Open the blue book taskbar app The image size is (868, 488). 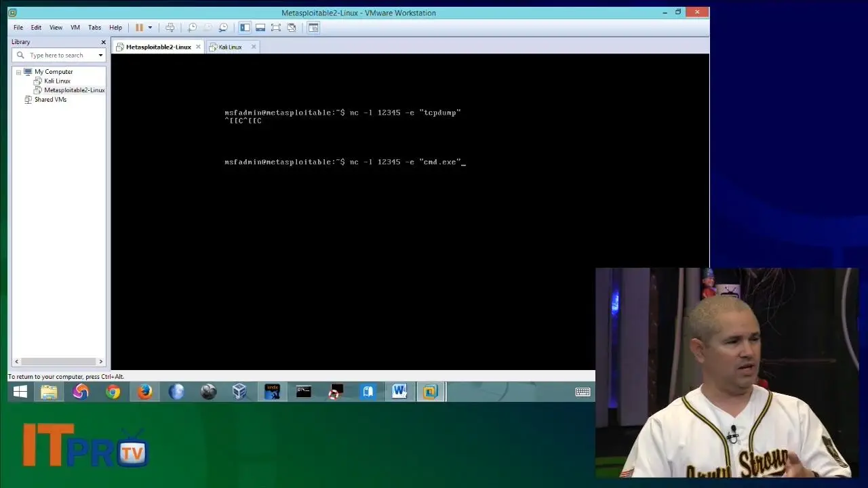(x=368, y=392)
